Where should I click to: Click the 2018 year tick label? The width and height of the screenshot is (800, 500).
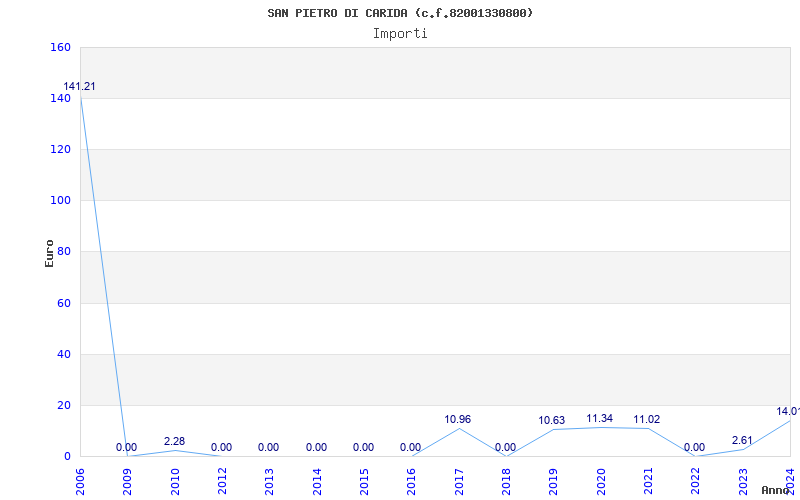506,480
